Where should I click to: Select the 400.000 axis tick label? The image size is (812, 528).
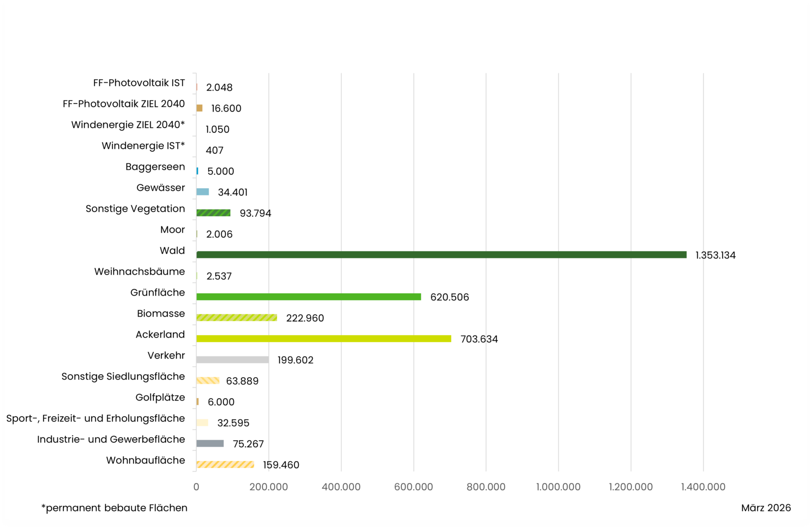tap(341, 487)
